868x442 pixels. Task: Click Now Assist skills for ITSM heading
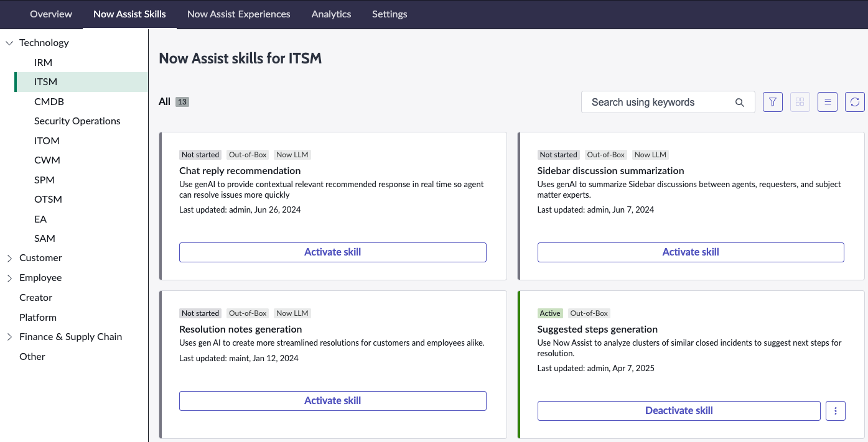(x=240, y=58)
